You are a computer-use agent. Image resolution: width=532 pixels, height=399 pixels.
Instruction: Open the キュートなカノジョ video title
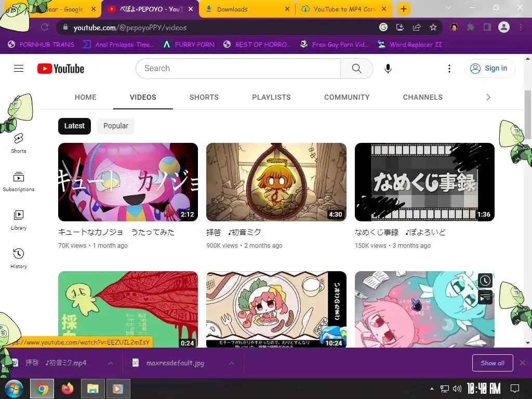pyautogui.click(x=116, y=232)
